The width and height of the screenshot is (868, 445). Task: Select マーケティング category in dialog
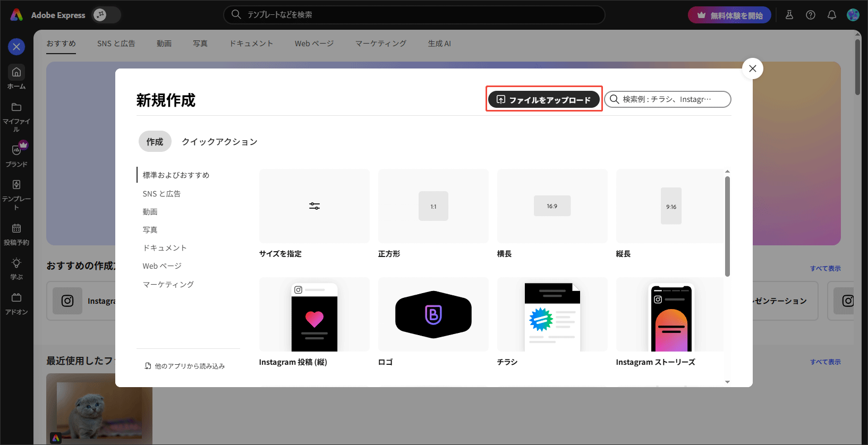point(168,285)
